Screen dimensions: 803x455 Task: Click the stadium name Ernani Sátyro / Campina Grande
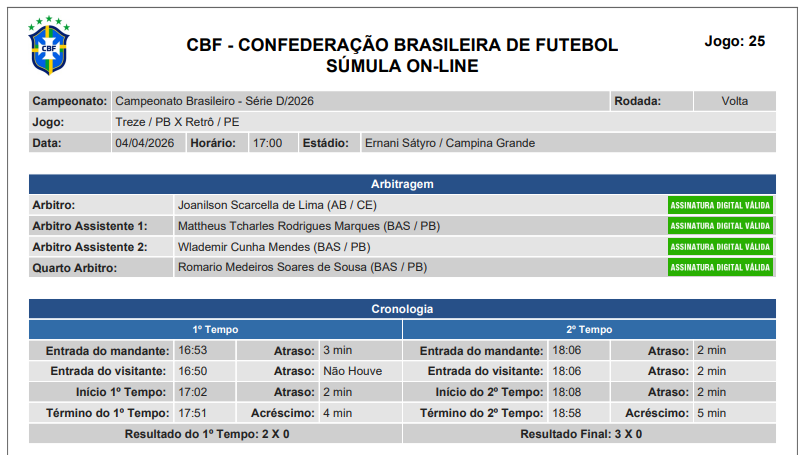click(449, 143)
